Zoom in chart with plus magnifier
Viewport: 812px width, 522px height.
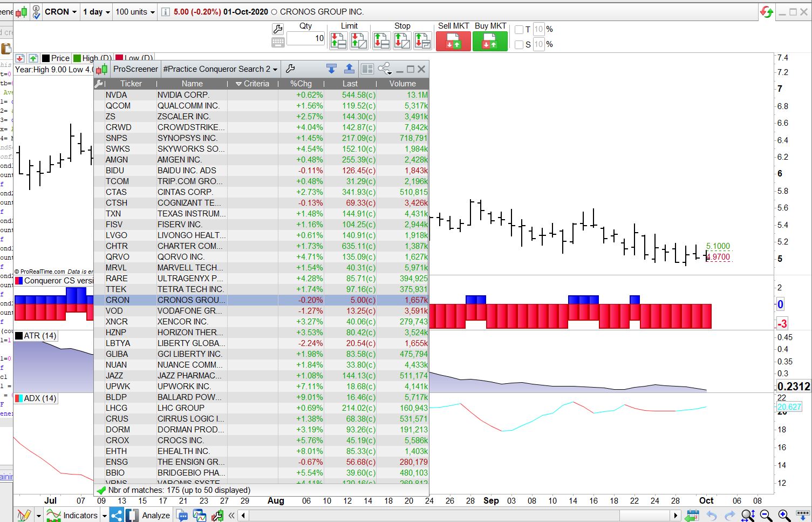point(784,516)
